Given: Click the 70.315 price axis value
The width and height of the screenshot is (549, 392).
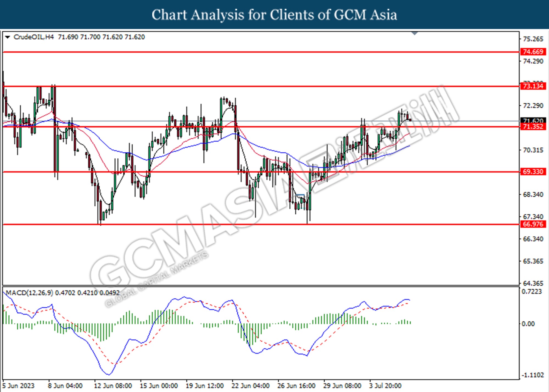Looking at the screenshot, I should (533, 150).
